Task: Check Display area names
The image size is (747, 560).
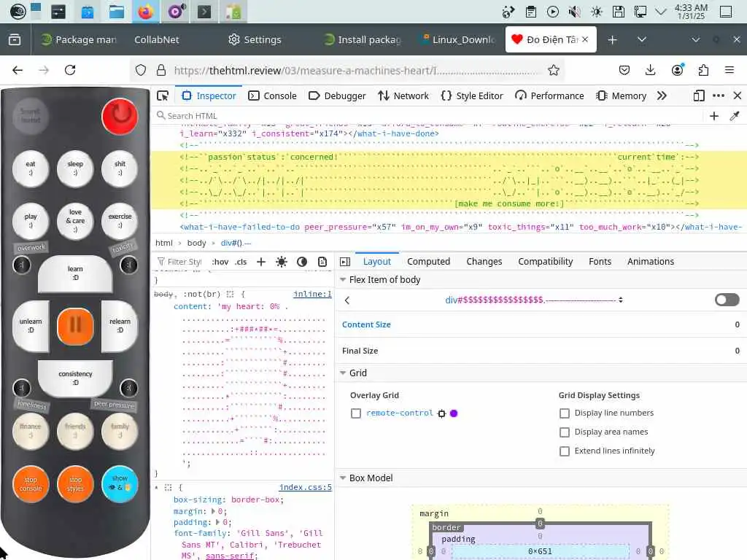Action: point(565,432)
